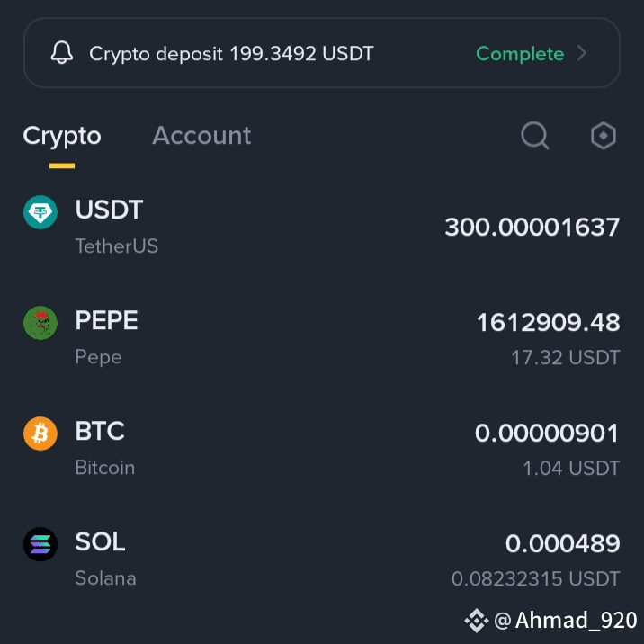The width and height of the screenshot is (644, 644).
Task: Switch to the Crypto tab
Action: [62, 136]
